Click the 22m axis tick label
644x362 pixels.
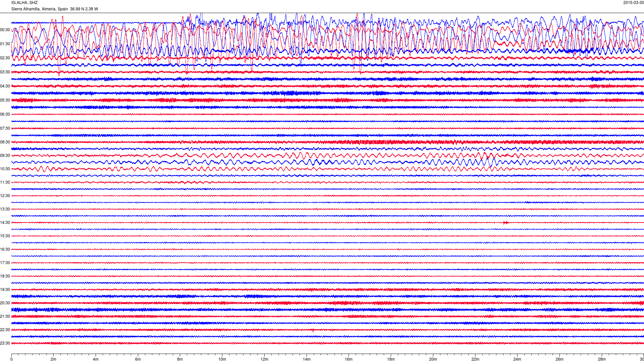click(475, 359)
